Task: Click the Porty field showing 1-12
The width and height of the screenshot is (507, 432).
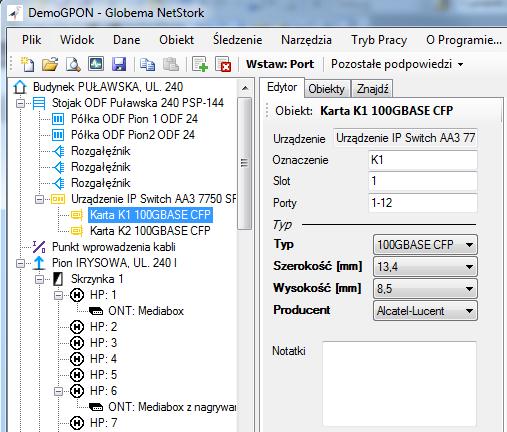Action: (x=422, y=203)
